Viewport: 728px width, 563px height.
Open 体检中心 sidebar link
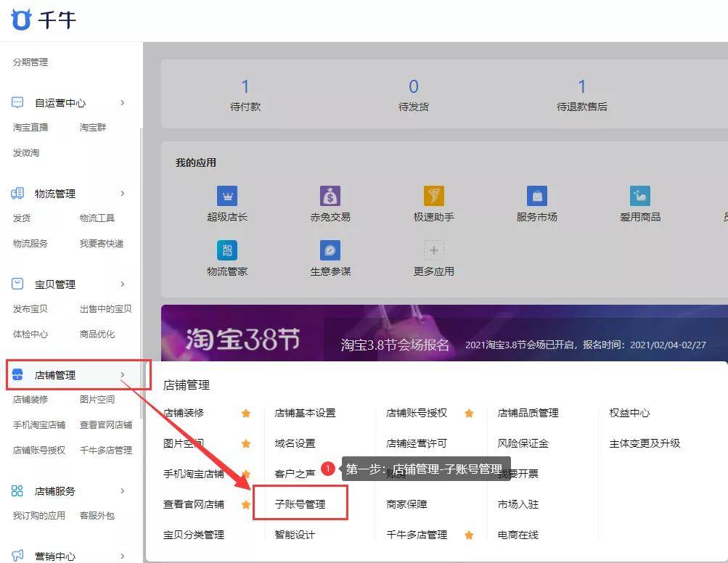tap(30, 334)
